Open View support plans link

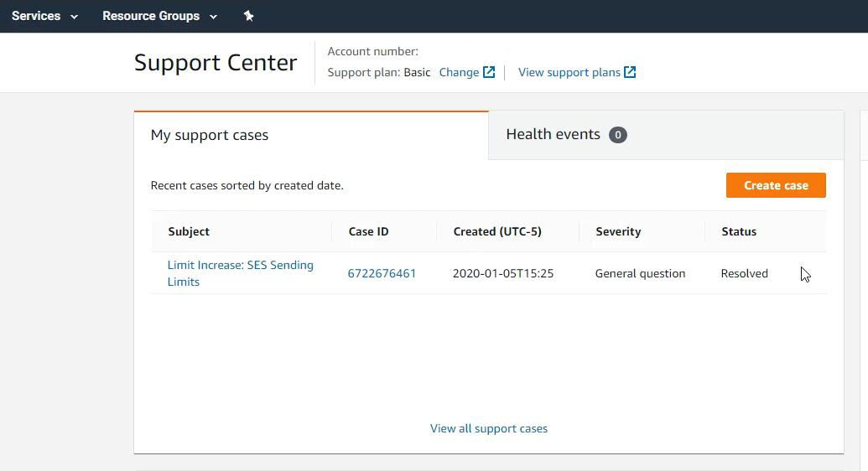[569, 73]
